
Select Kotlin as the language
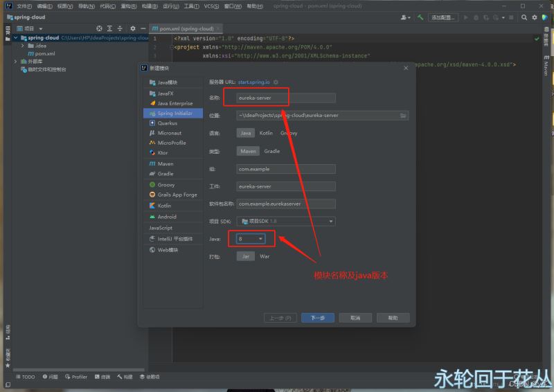click(x=266, y=133)
